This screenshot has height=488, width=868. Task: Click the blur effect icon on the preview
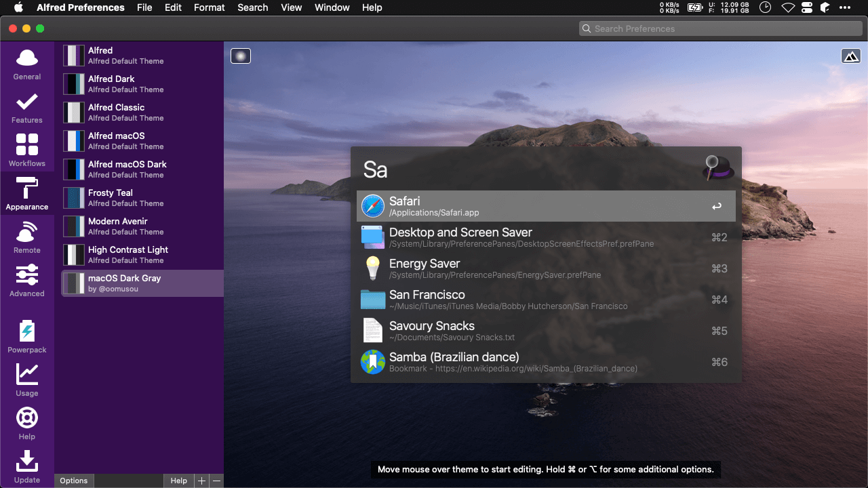(241, 56)
